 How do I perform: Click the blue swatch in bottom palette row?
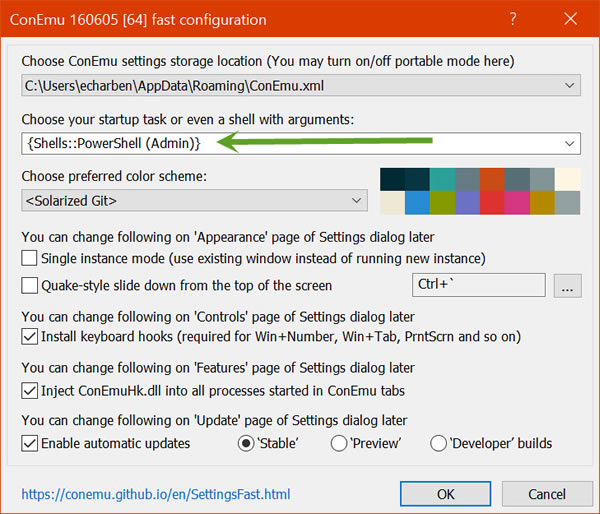417,202
